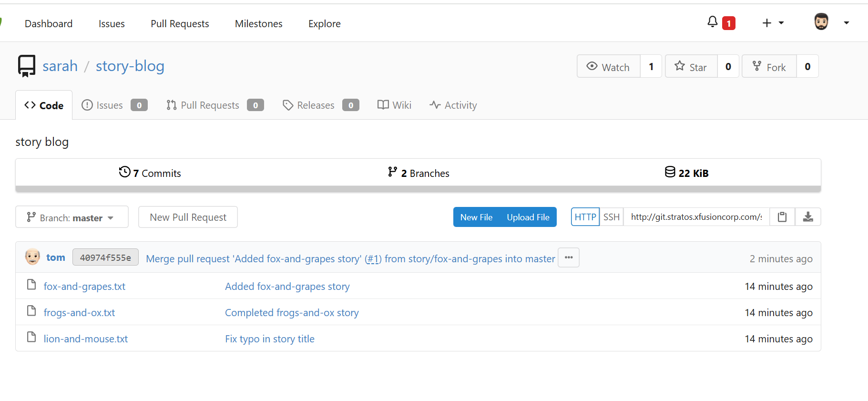Open the plus create-new dropdown
Screen dimensions: 868x401
click(773, 23)
